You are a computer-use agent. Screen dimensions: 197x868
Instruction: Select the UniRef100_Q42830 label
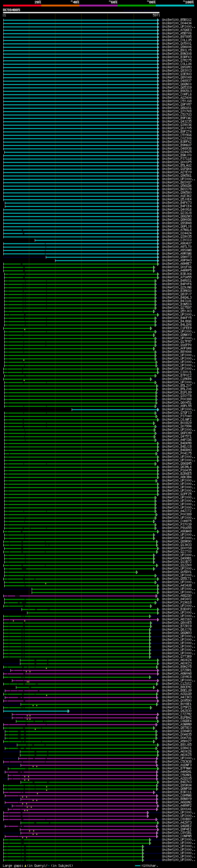(x=177, y=711)
